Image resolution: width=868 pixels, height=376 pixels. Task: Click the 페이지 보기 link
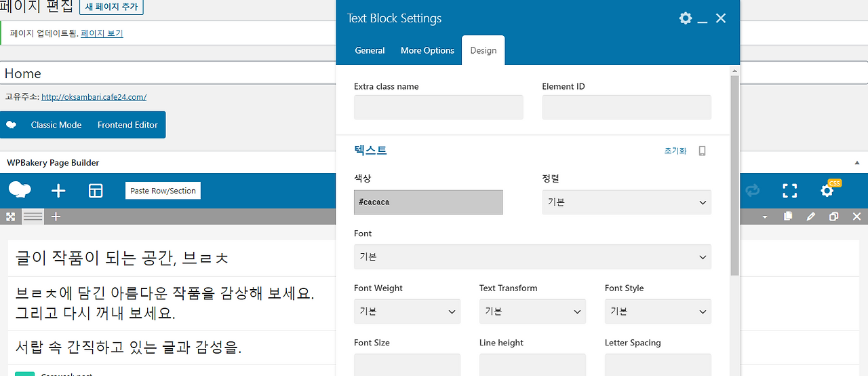102,33
